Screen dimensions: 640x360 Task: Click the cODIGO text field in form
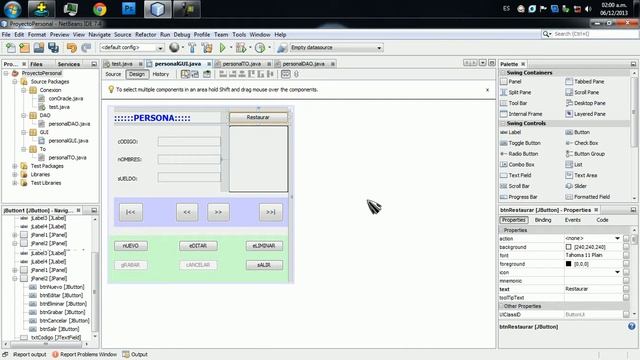pyautogui.click(x=189, y=142)
